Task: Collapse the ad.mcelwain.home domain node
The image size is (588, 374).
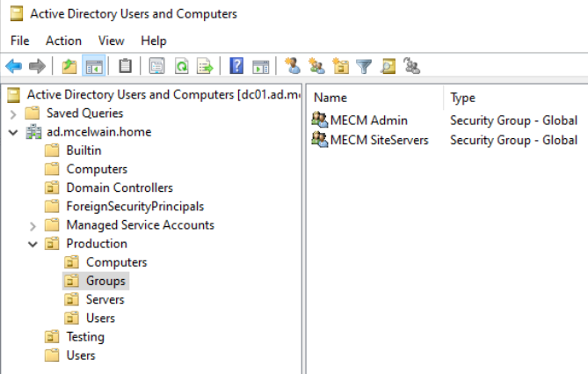Action: (13, 132)
